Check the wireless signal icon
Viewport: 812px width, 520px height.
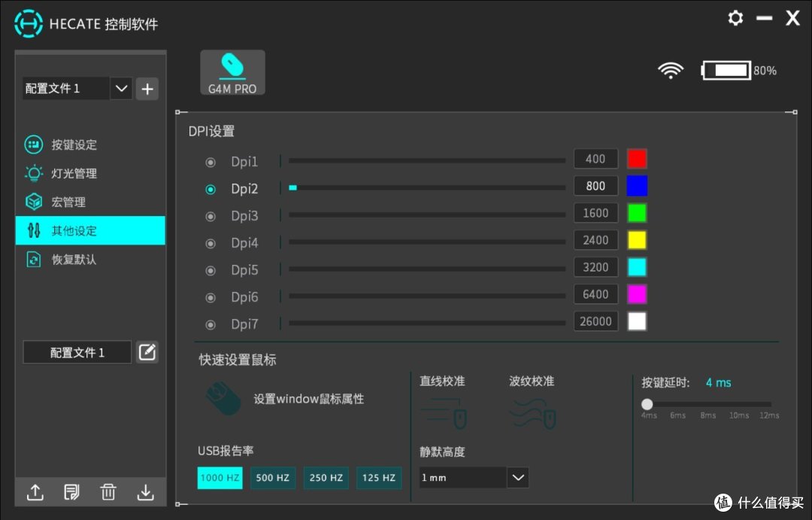pos(671,70)
